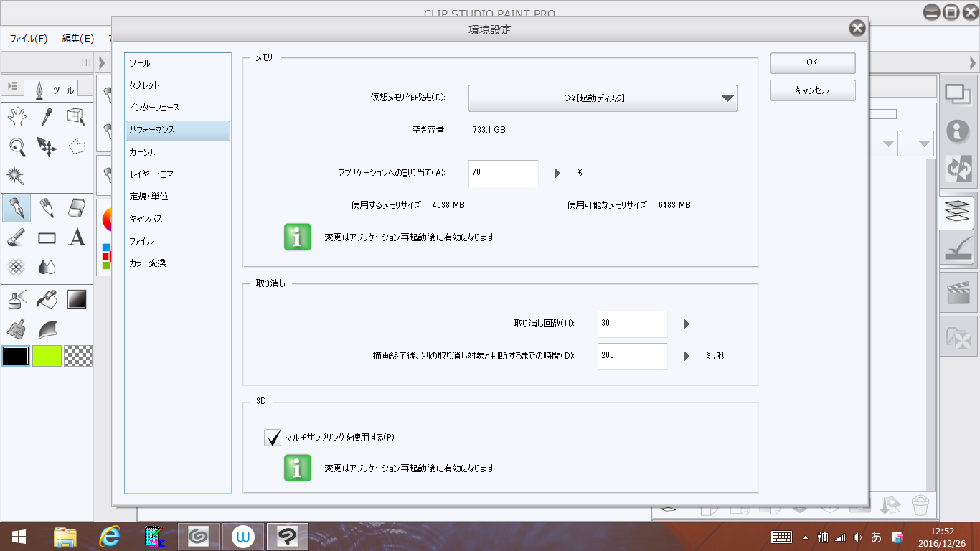Open the information palette icon in right dock
The height and width of the screenshot is (551, 980).
pyautogui.click(x=958, y=131)
